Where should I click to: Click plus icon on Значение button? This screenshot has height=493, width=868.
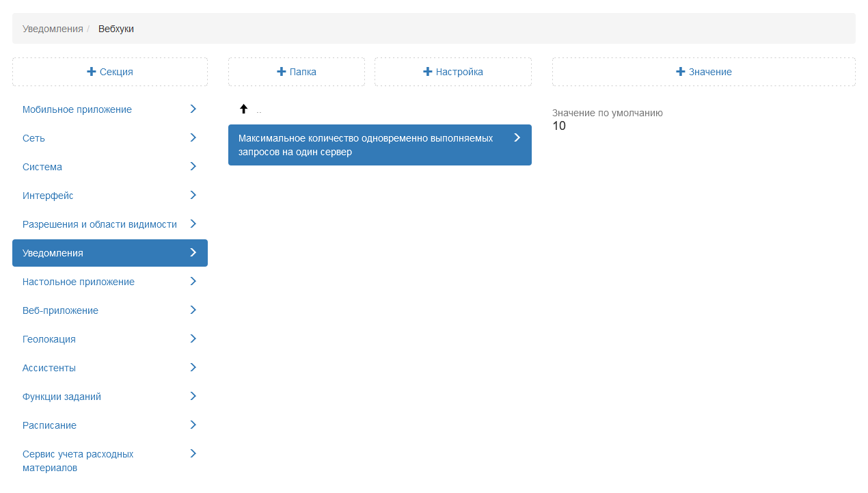680,72
